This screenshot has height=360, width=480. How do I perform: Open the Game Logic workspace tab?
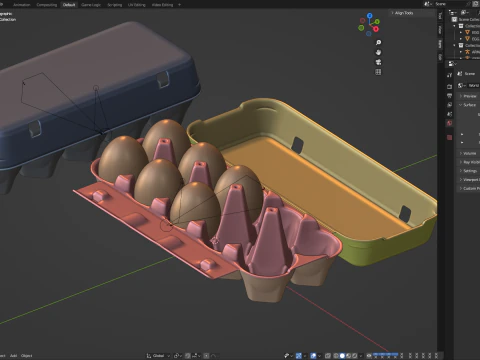(91, 5)
